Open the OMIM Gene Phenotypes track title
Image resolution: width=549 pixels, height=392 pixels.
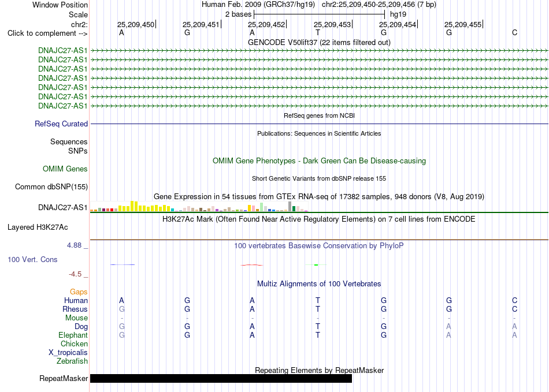[x=319, y=161]
